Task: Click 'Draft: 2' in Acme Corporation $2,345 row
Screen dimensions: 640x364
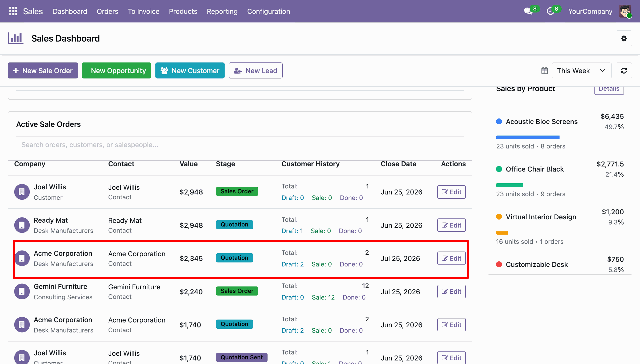Action: (x=293, y=264)
